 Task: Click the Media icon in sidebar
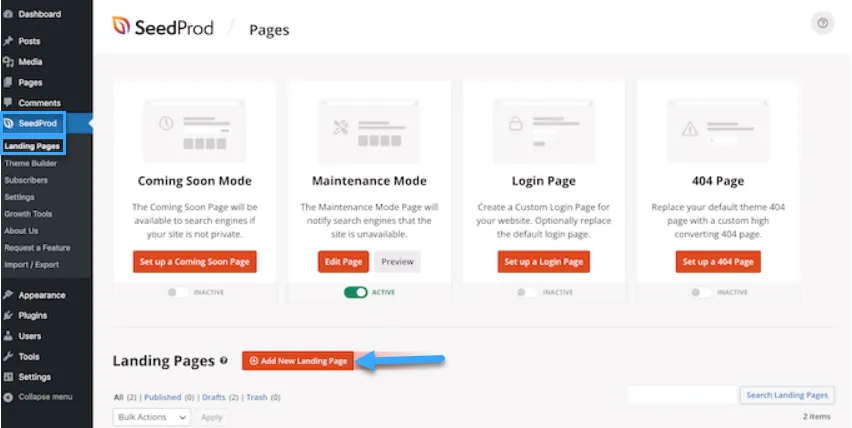pos(8,62)
